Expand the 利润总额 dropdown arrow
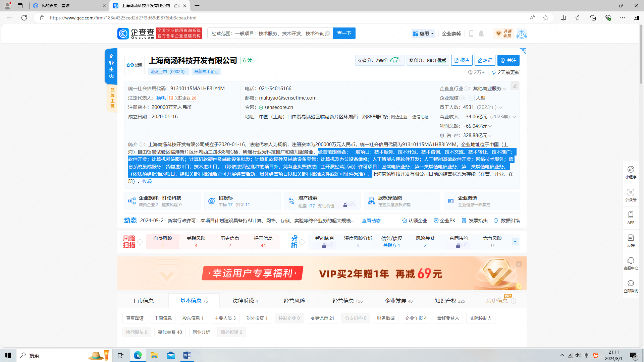Image resolution: width=644 pixels, height=362 pixels. [x=490, y=126]
